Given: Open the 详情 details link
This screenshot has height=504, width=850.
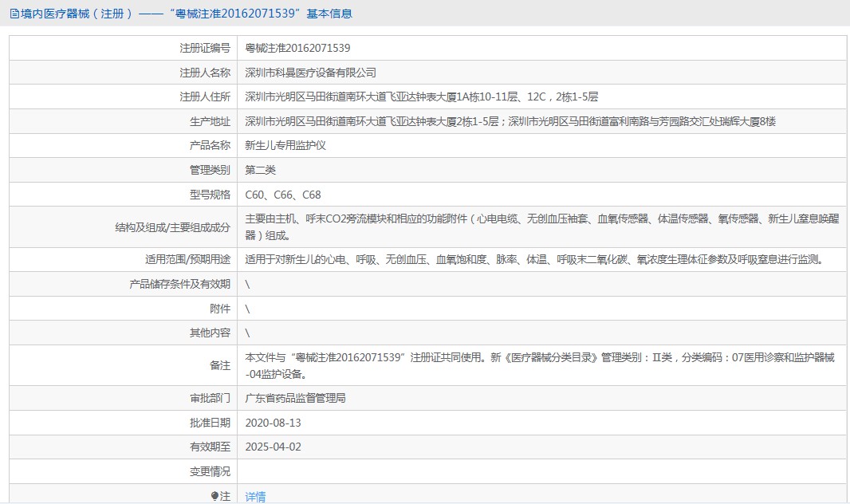Looking at the screenshot, I should pyautogui.click(x=255, y=496).
